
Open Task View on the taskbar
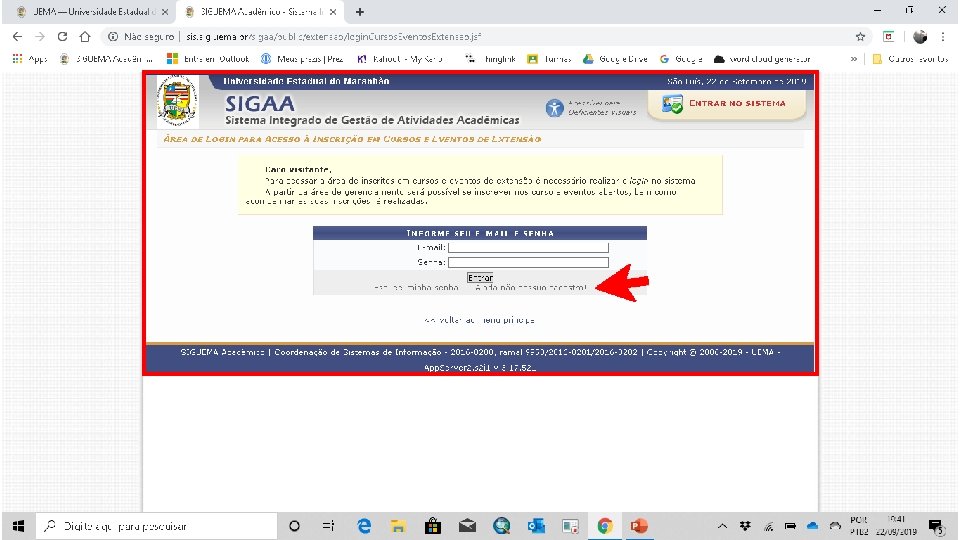point(328,526)
